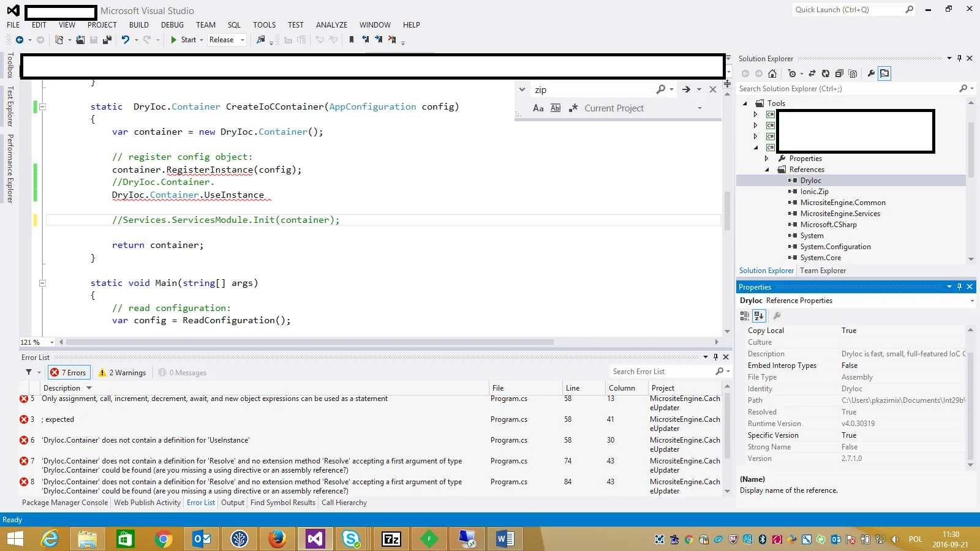Open the Release configuration dropdown
980x551 pixels.
coord(227,40)
